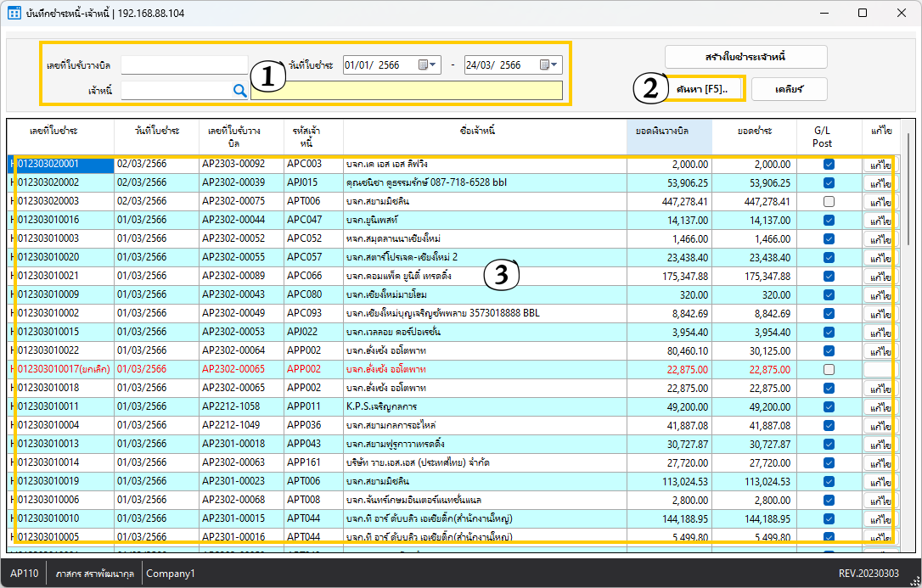Viewport: 922px width, 588px height.
Task: Toggle G/L Post on cancelled row 012303010017
Action: point(829,370)
